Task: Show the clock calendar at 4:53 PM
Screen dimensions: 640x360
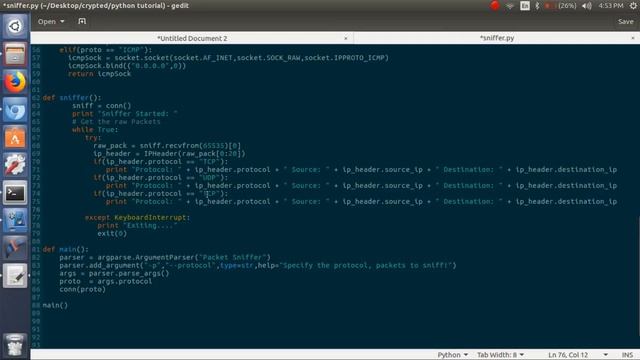Action: [x=611, y=6]
